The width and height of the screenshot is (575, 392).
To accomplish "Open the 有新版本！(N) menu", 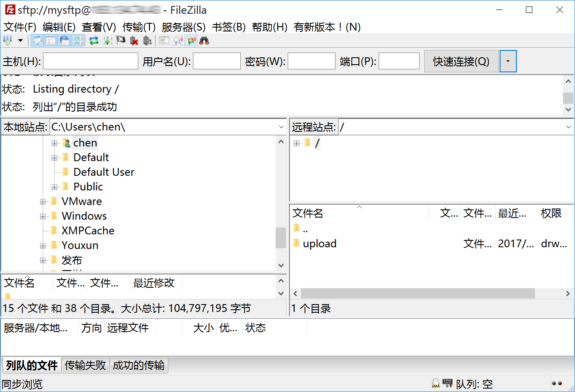I will click(x=327, y=27).
